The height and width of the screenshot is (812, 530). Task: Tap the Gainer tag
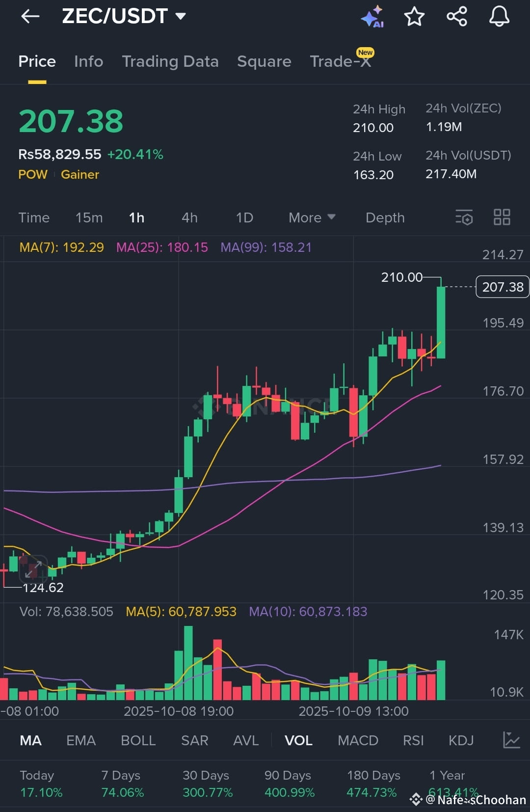(80, 174)
